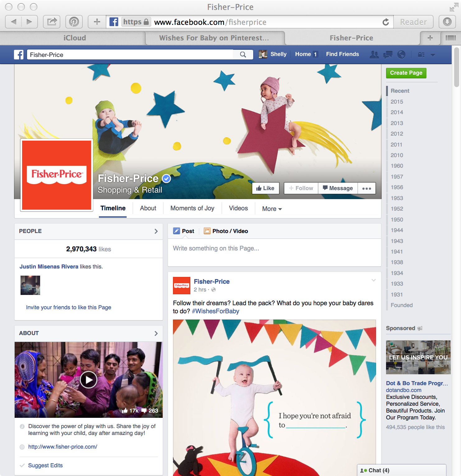Viewport: 461px width, 476px height.
Task: Open privacy shortcuts lock icon
Action: pyautogui.click(x=421, y=55)
